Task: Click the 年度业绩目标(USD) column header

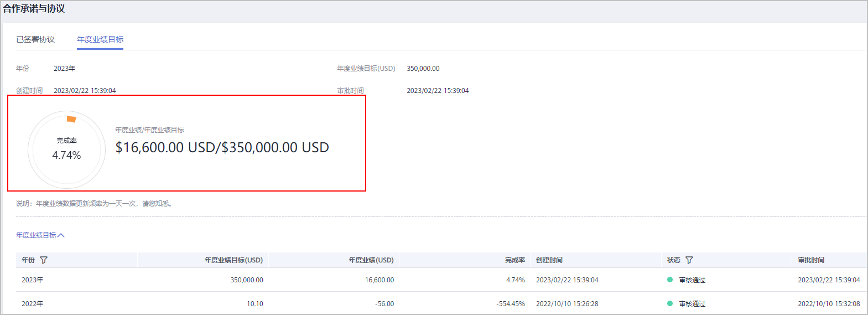Action: tap(233, 260)
